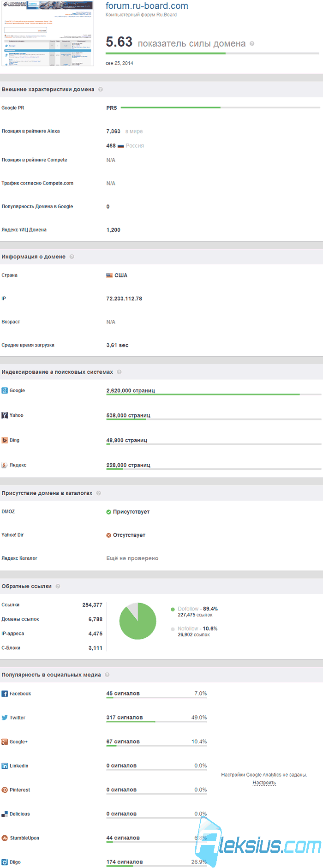Click the StumbleUpon icon
The image size is (323, 868).
tap(5, 838)
